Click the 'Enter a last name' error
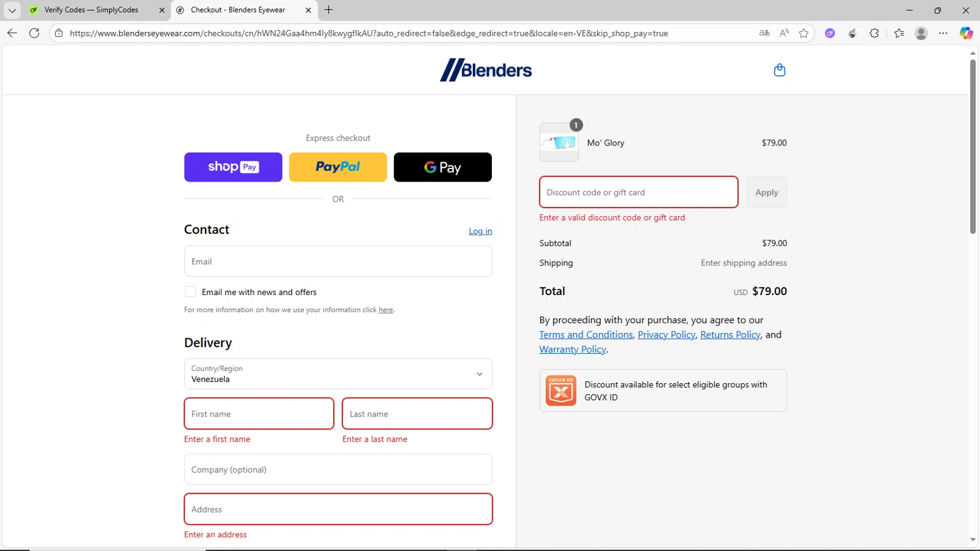Image resolution: width=980 pixels, height=551 pixels. 374,439
